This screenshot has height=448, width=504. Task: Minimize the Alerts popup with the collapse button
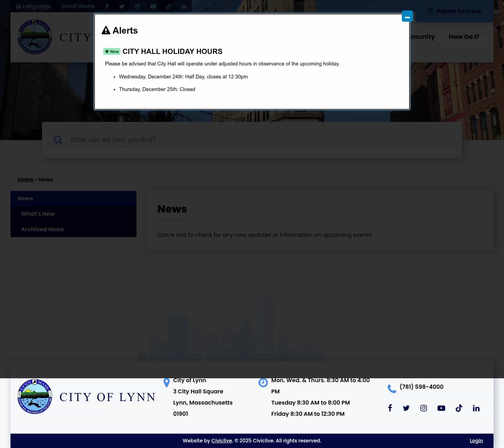pyautogui.click(x=407, y=16)
